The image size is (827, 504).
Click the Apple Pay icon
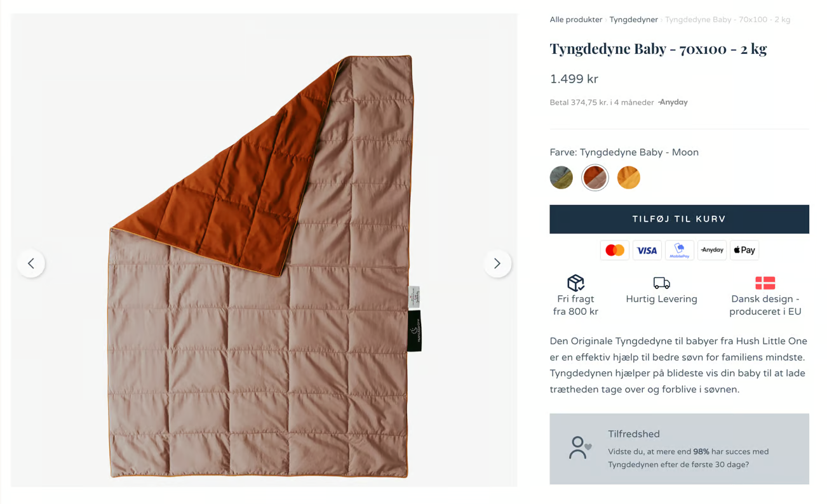[744, 250]
